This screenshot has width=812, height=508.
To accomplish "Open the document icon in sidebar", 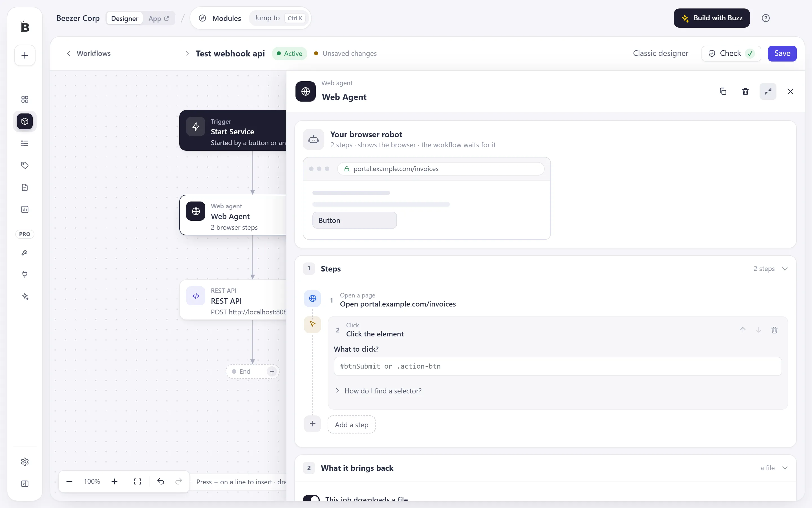I will coord(25,187).
